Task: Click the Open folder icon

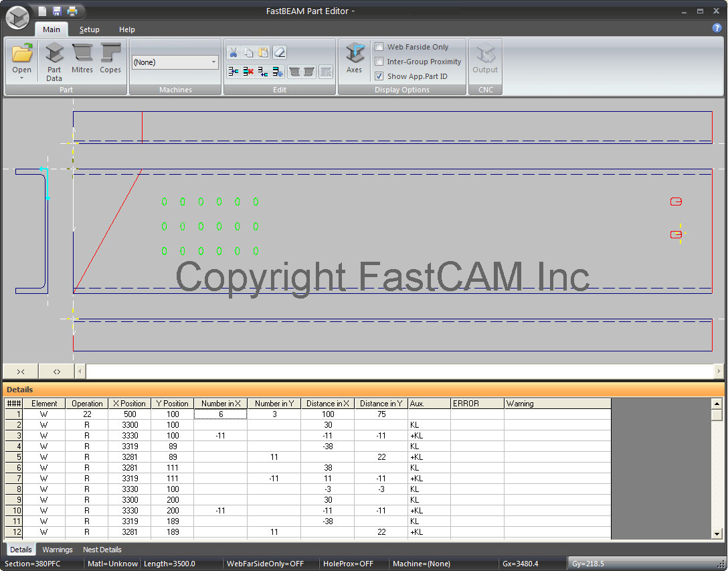Action: [22, 53]
